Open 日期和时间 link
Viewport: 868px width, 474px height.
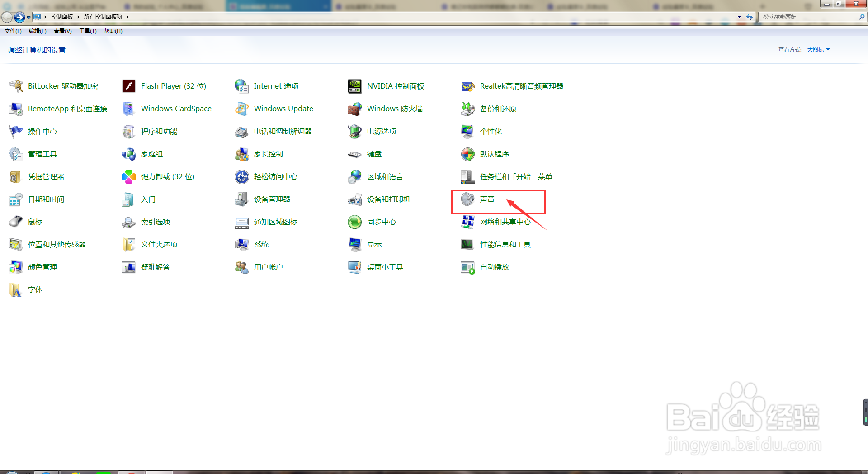tap(46, 199)
